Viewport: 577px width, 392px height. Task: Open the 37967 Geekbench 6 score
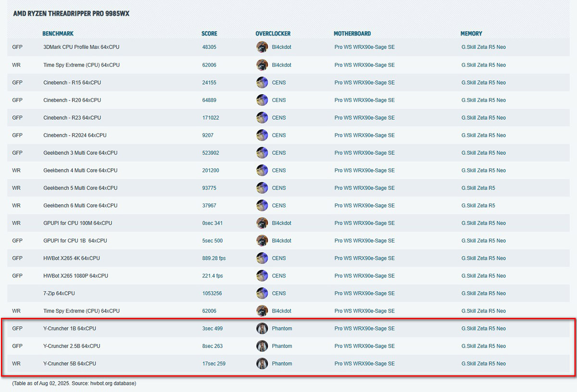pyautogui.click(x=209, y=205)
